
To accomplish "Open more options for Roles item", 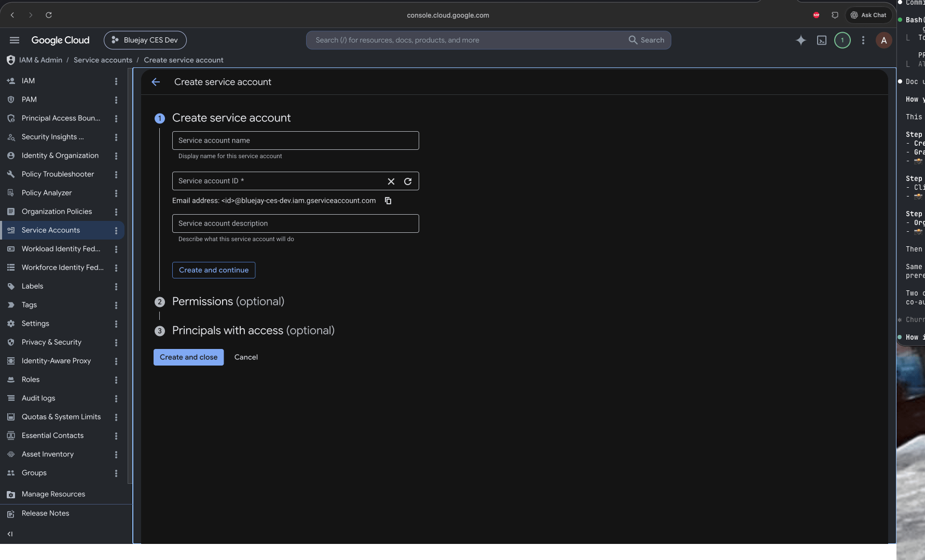I will [x=116, y=380].
